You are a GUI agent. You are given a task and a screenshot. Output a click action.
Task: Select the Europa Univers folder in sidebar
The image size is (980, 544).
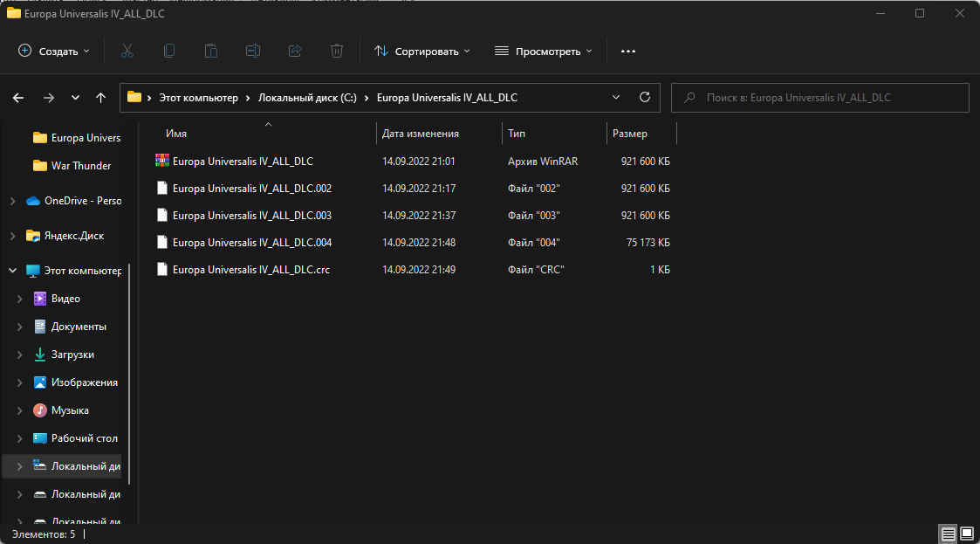coord(77,138)
